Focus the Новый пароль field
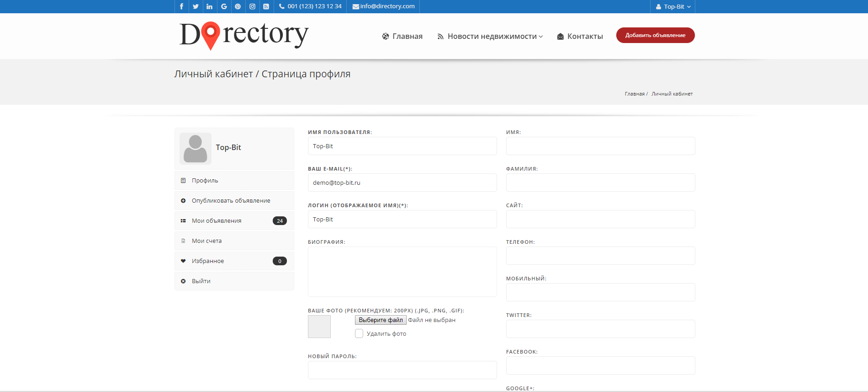 pyautogui.click(x=402, y=370)
